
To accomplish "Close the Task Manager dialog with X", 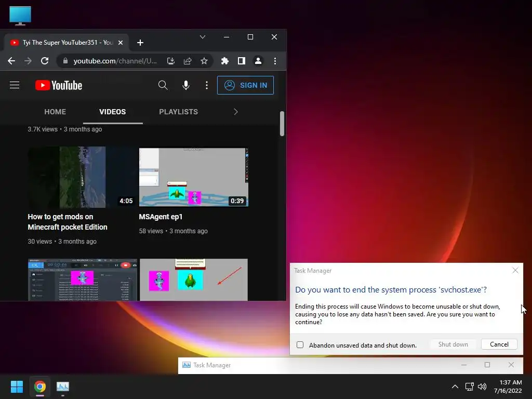I will 515,270.
